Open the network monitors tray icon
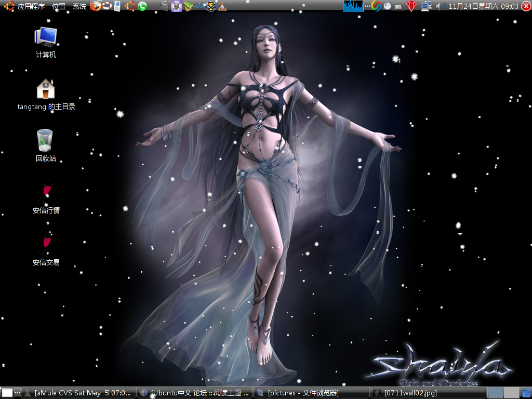This screenshot has width=532, height=399. click(427, 6)
